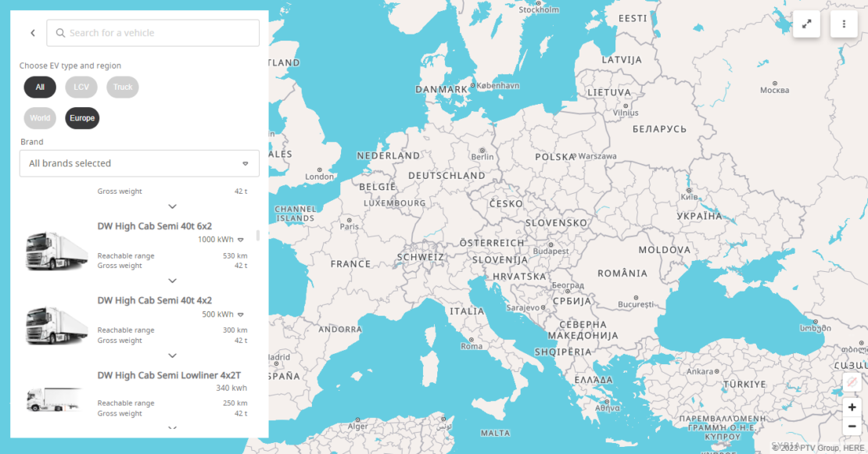This screenshot has width=868, height=454.
Task: Click the crossed-out drawing tool icon above zoom controls
Action: point(852,382)
